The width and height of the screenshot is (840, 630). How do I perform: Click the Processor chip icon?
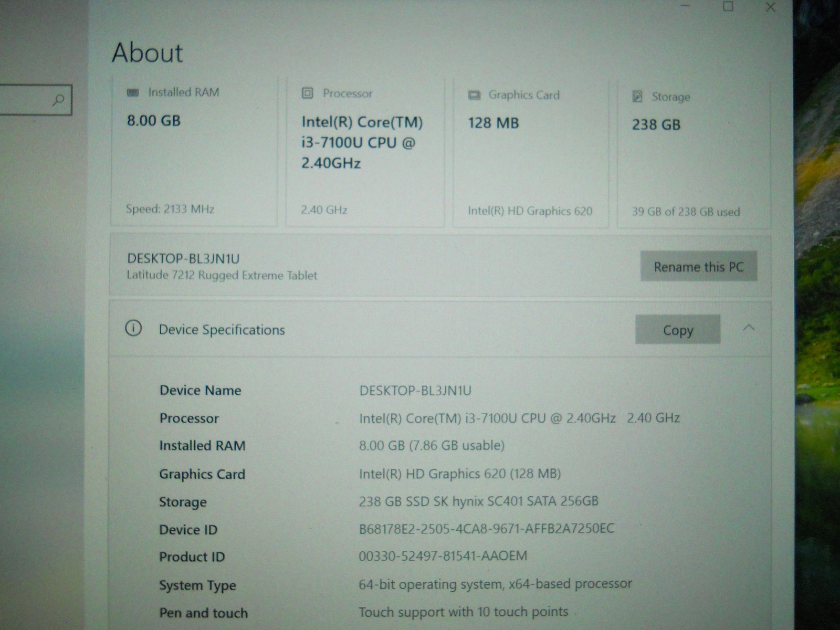[308, 93]
